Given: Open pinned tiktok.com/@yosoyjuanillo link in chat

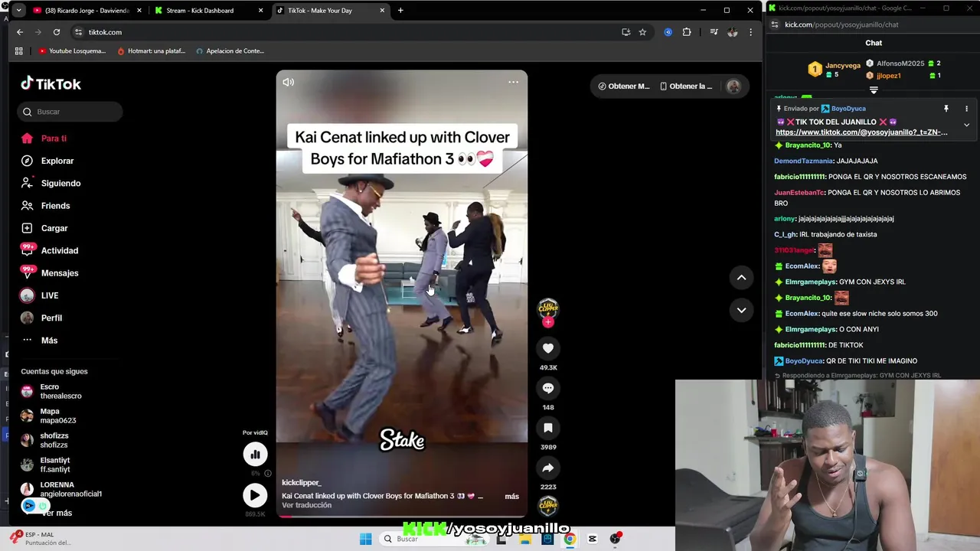Looking at the screenshot, I should 861,132.
